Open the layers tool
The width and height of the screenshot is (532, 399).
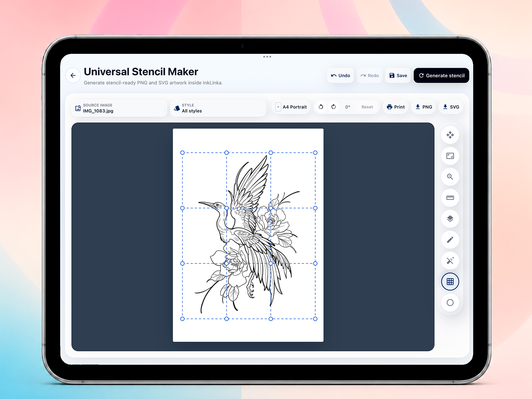point(450,219)
